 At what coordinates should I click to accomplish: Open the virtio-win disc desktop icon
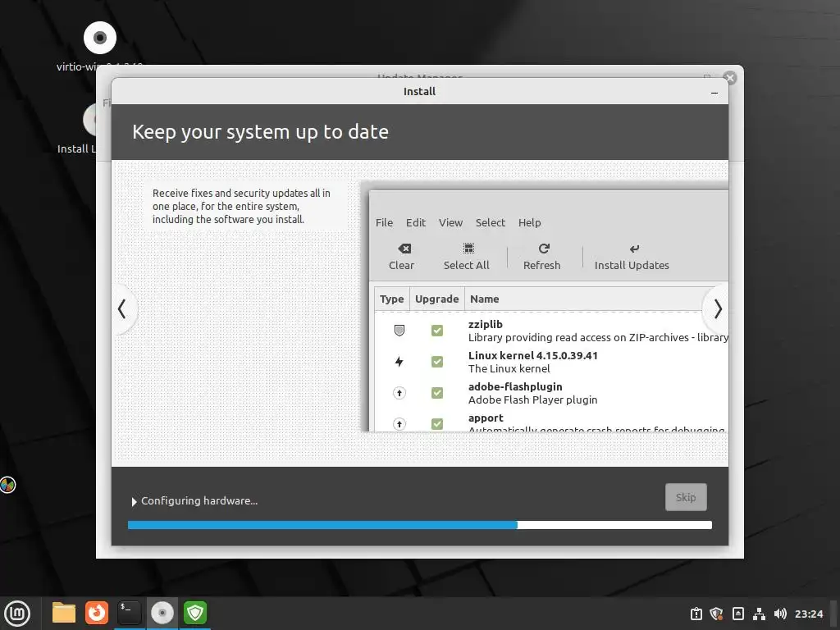(99, 38)
